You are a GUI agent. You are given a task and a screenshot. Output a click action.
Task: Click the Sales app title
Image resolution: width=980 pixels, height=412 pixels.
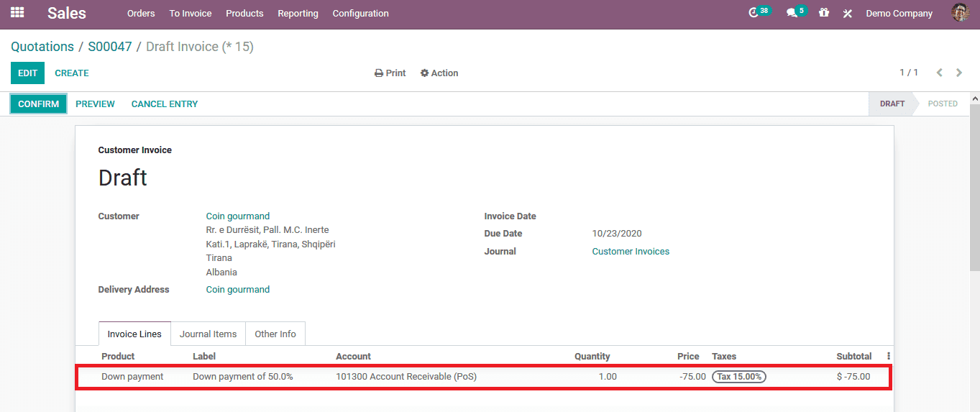tap(67, 13)
